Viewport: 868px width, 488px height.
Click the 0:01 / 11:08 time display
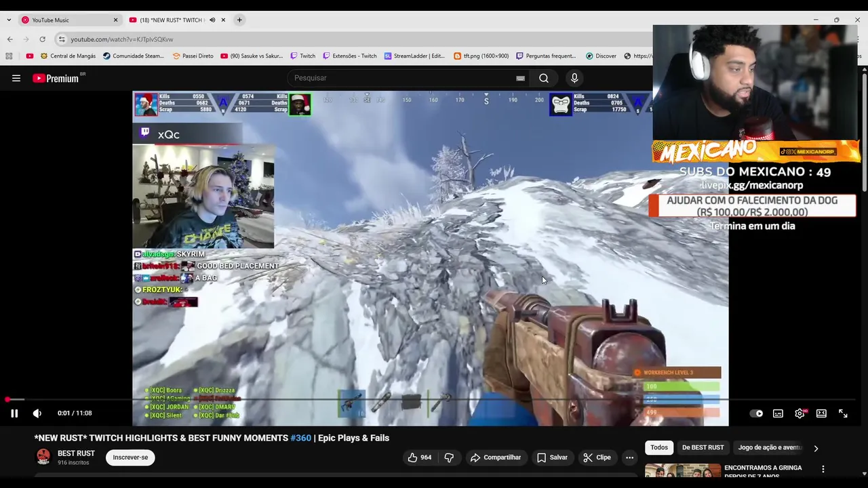(x=75, y=413)
